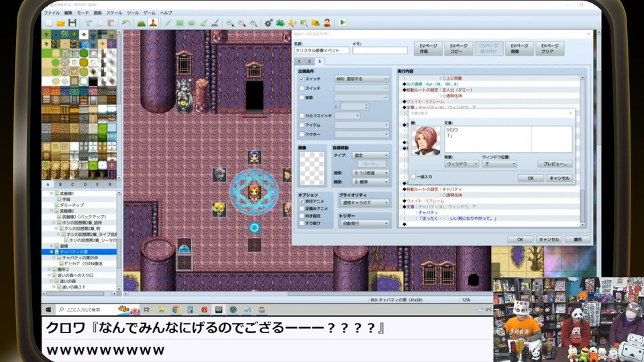Check the second スイッチ condition checkbox
644x362 pixels.
[301, 88]
